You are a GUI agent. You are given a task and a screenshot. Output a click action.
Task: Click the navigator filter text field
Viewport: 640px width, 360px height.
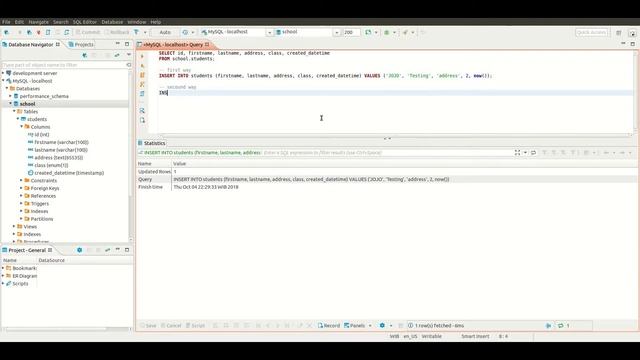pyautogui.click(x=63, y=65)
